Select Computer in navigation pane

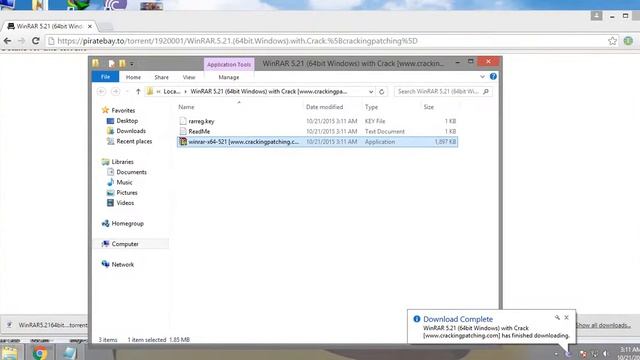pos(125,244)
